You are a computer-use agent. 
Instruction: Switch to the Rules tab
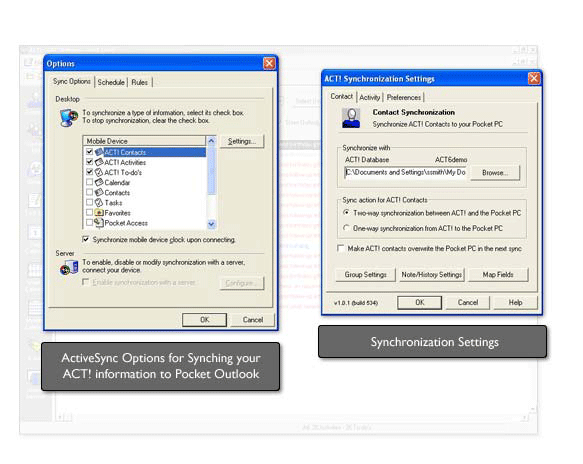click(x=139, y=83)
